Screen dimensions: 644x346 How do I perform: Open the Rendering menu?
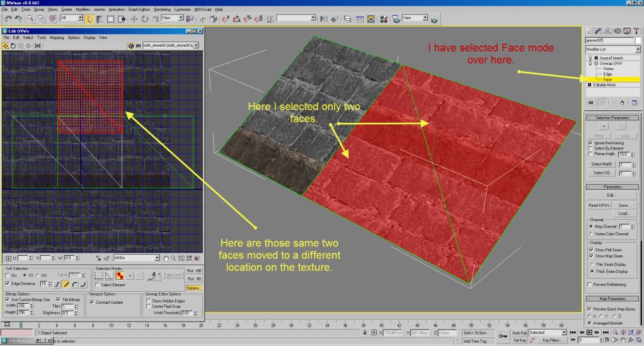162,10
